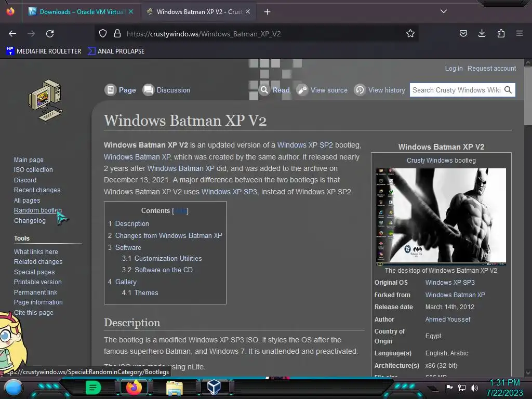
Task: Open the Firefox downloads panel
Action: pyautogui.click(x=482, y=33)
